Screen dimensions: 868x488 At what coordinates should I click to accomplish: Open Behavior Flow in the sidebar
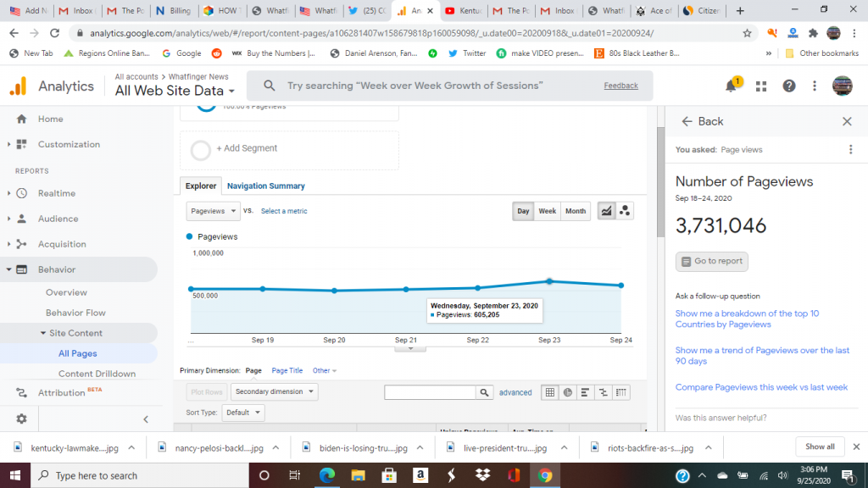(x=75, y=313)
